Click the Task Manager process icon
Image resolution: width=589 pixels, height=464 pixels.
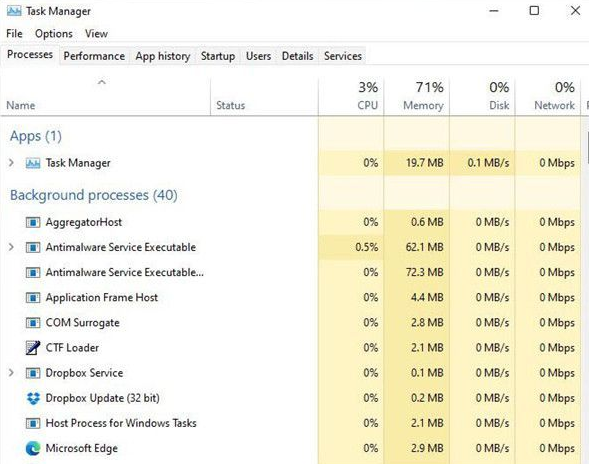33,163
